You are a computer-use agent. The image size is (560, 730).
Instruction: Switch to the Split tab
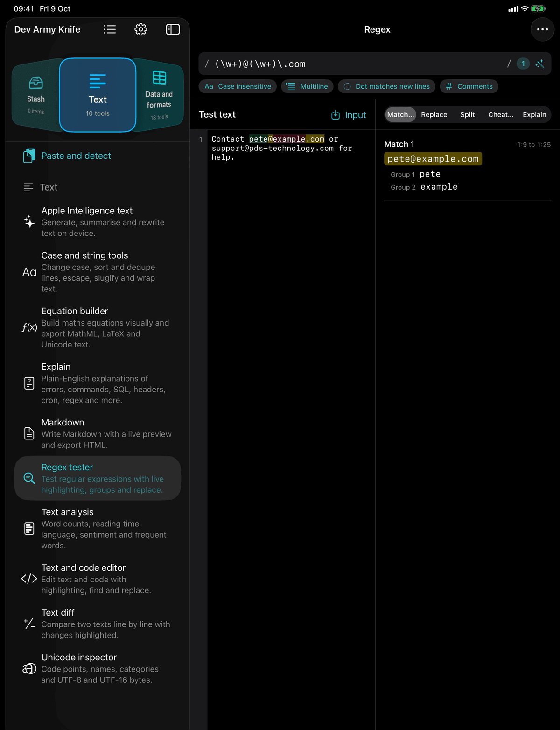pyautogui.click(x=467, y=114)
